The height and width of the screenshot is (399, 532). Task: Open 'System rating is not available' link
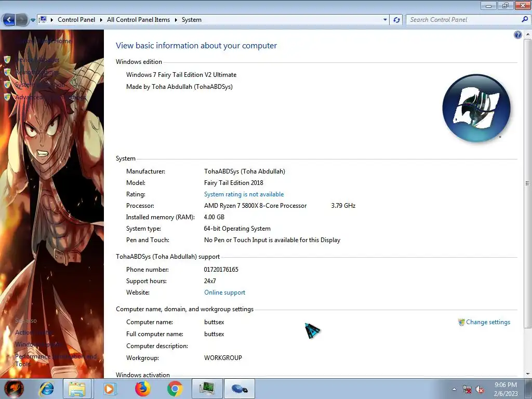pyautogui.click(x=244, y=194)
